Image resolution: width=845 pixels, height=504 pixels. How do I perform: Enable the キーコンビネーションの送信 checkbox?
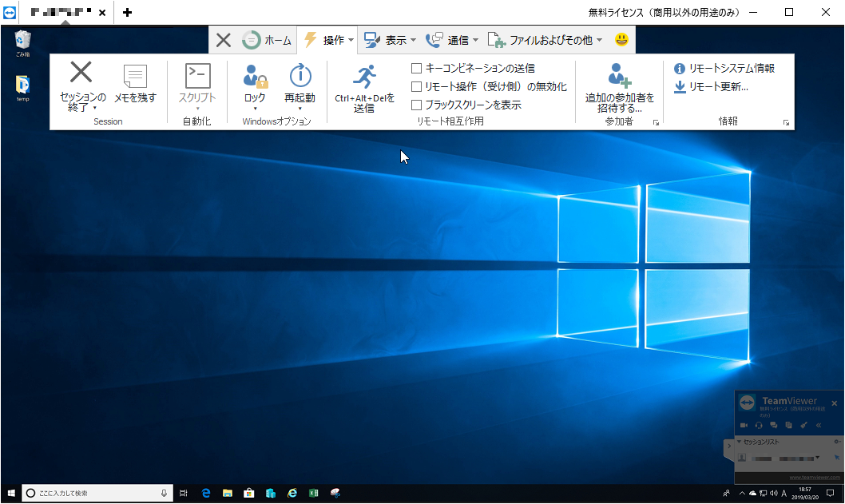point(416,67)
